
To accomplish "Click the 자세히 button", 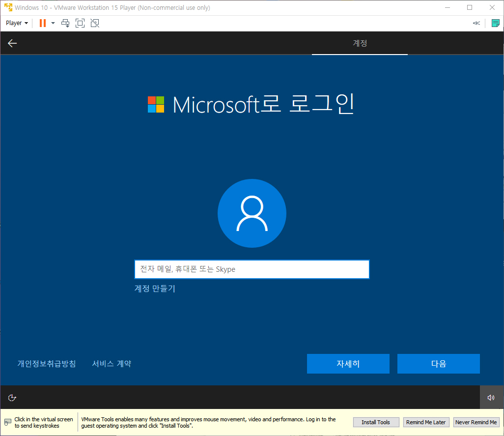I will [x=348, y=364].
